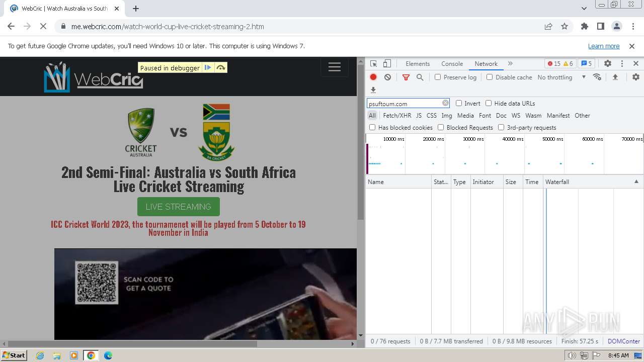The width and height of the screenshot is (644, 362).
Task: Toggle the red network filter icon
Action: pos(406,77)
